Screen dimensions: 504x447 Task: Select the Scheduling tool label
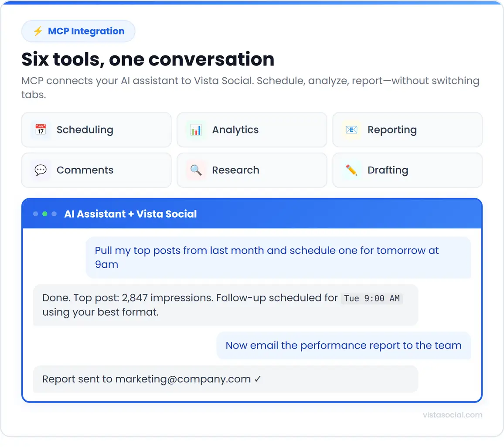point(85,130)
